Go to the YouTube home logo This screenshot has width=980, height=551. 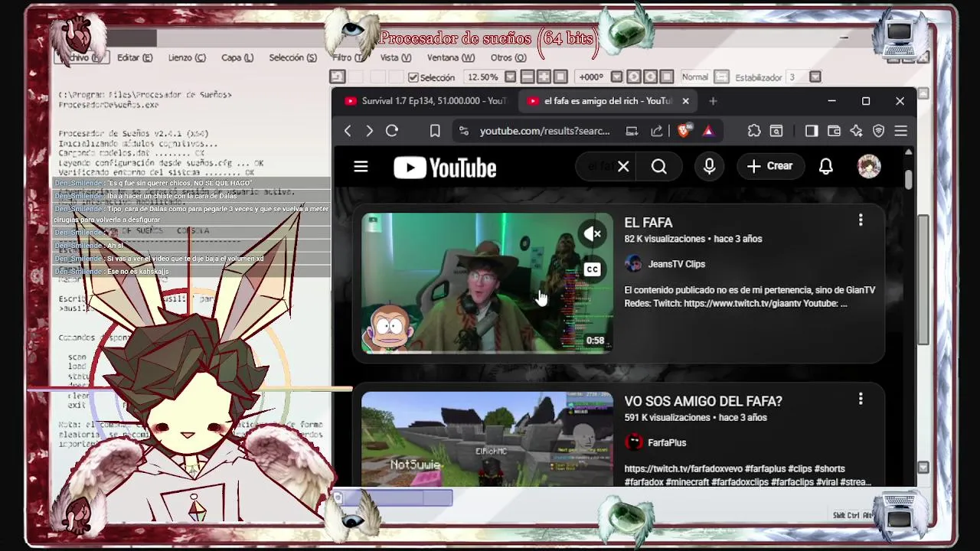coord(445,168)
